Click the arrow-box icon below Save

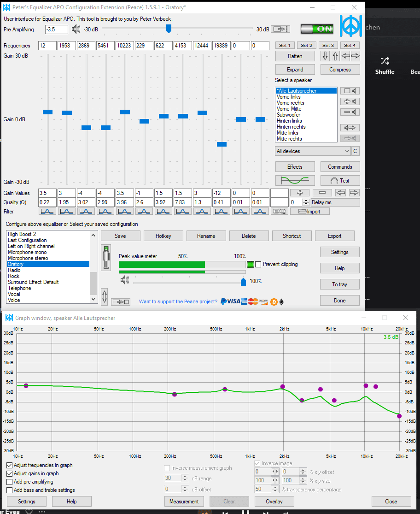point(121,301)
